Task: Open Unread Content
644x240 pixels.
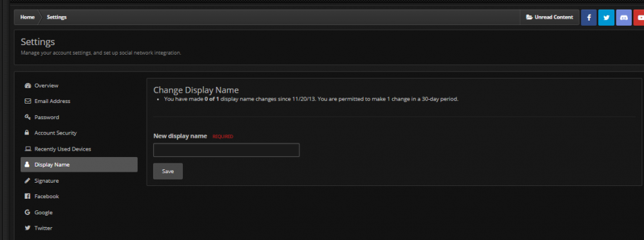Action: click(x=549, y=17)
